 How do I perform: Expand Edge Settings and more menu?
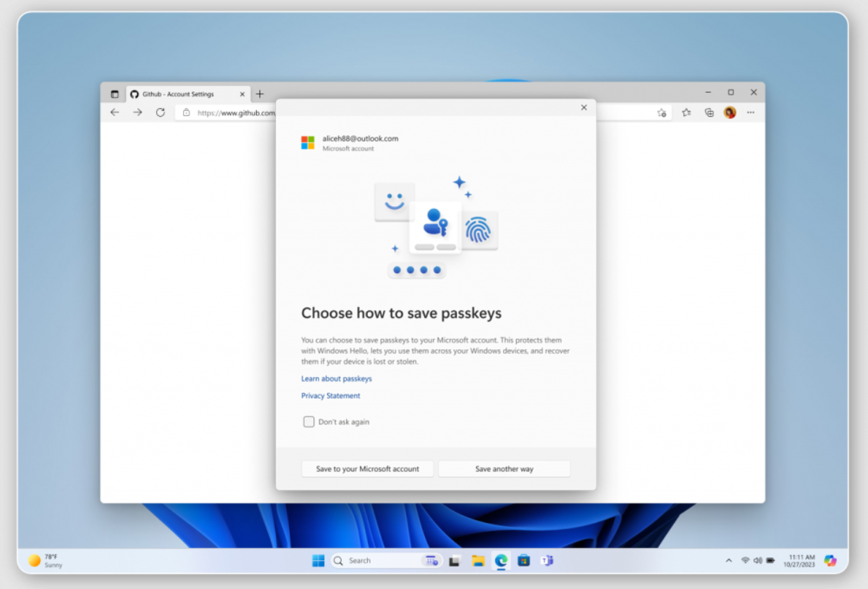[751, 113]
